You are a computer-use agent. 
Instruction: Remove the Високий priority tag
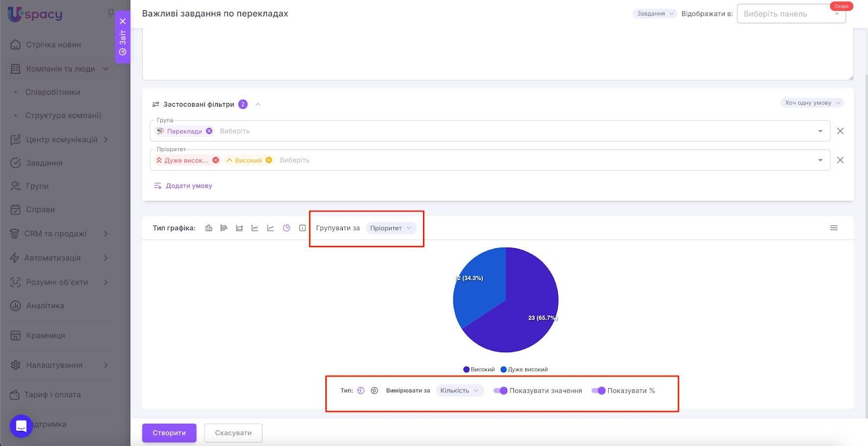269,160
